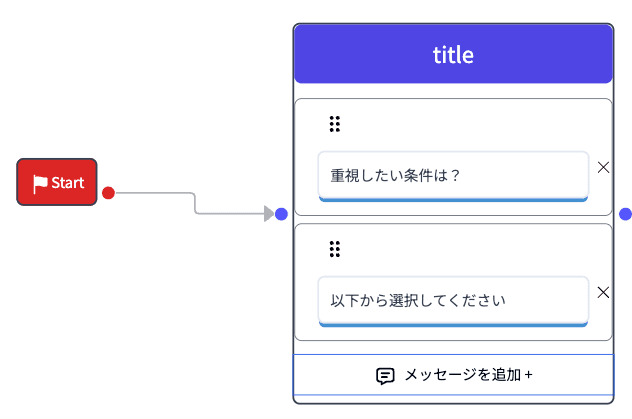Remove the 以下から選択してください message with X
Image resolution: width=632 pixels, height=419 pixels.
coord(603,293)
